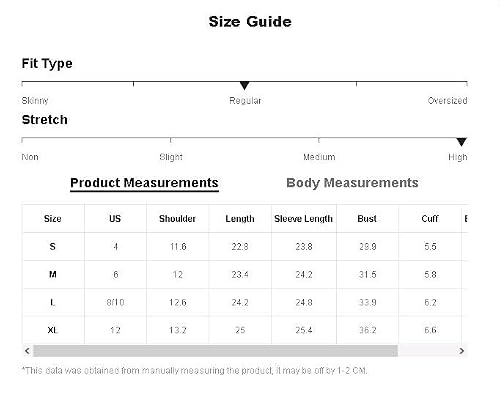Image resolution: width=500 pixels, height=396 pixels.
Task: Click the Slight label on the Stretch scale
Action: point(171,157)
